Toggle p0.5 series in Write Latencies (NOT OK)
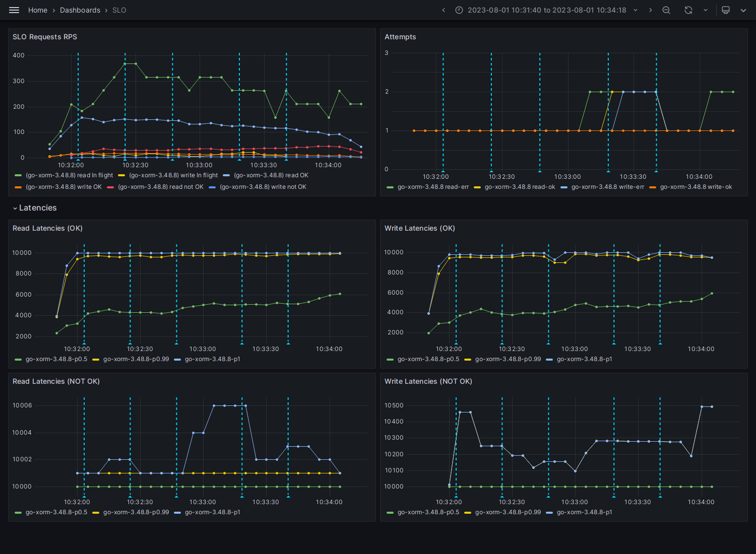Image resolution: width=756 pixels, height=554 pixels. [x=428, y=512]
